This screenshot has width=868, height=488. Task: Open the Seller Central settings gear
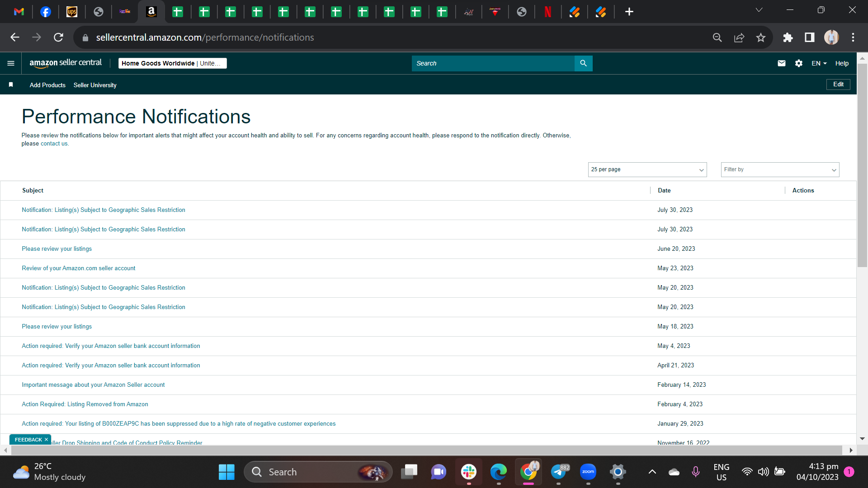[x=799, y=63]
